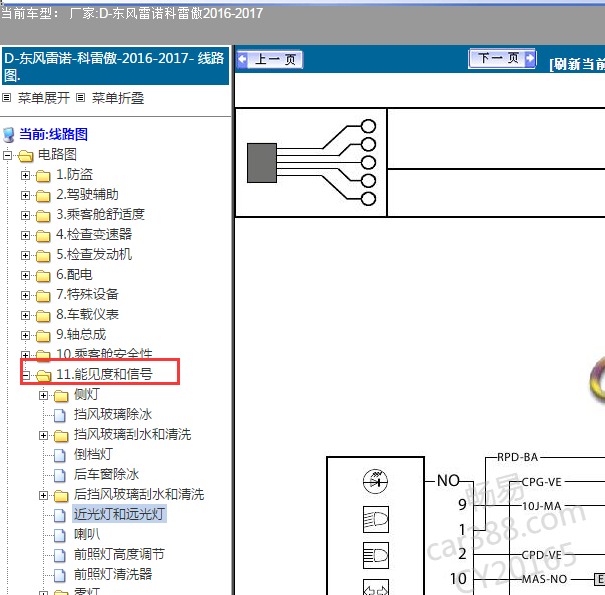Go to previous page with 上一页 button

(270, 59)
